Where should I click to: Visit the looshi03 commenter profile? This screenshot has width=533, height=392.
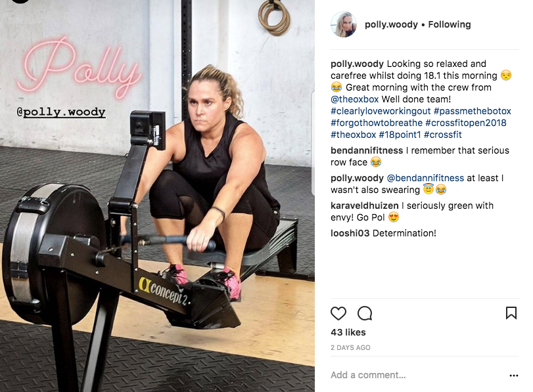point(350,233)
